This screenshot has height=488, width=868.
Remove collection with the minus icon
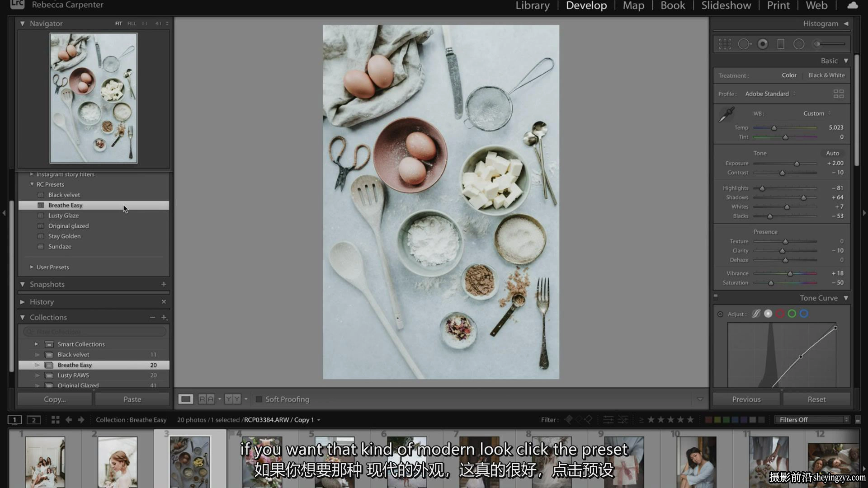(x=152, y=317)
